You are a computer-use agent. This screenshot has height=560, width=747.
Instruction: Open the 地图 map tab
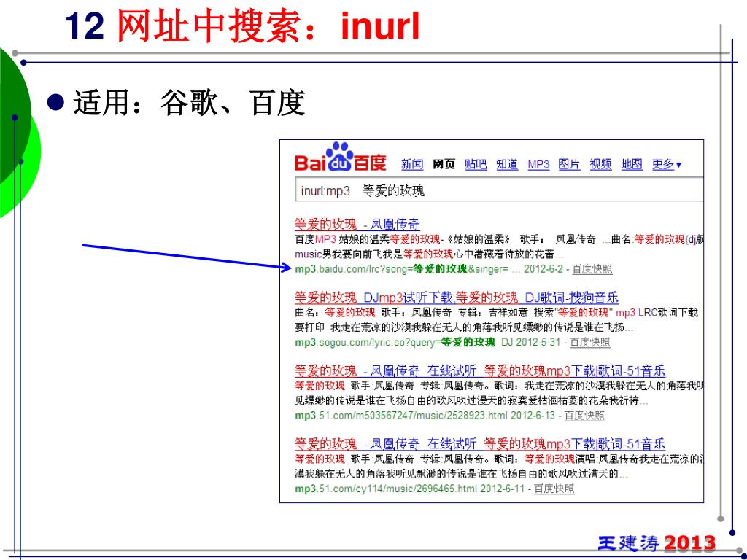[632, 164]
